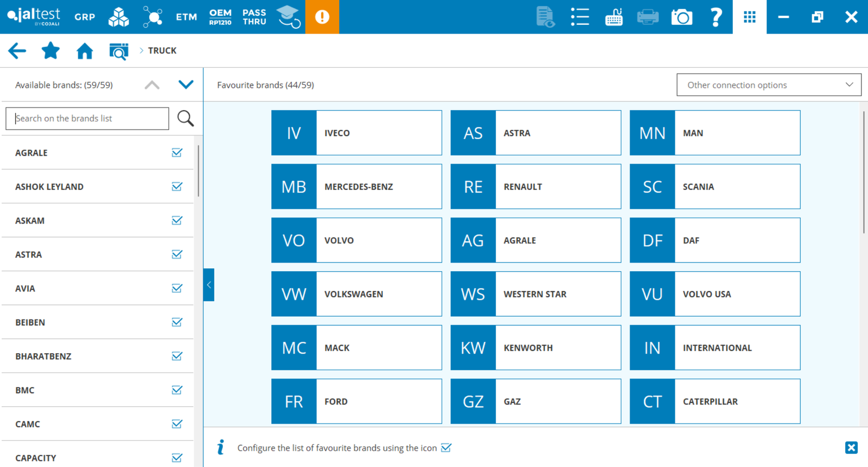Click TRUCK breadcrumb

(x=162, y=50)
